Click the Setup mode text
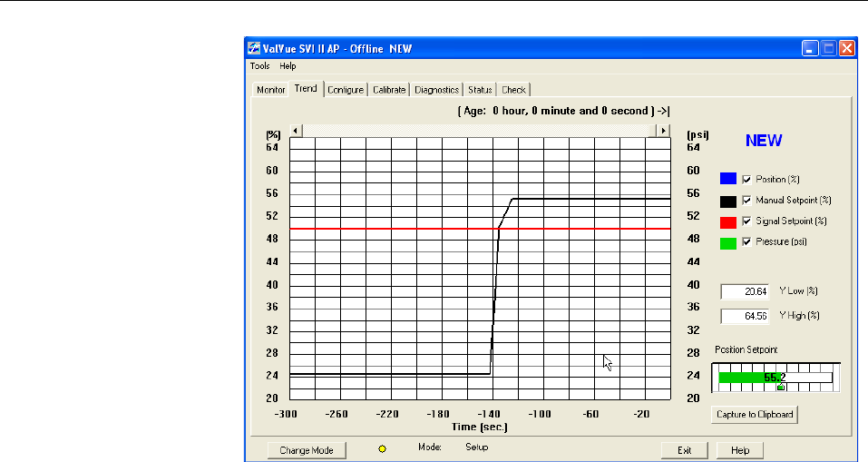The height and width of the screenshot is (462, 868). [x=476, y=447]
